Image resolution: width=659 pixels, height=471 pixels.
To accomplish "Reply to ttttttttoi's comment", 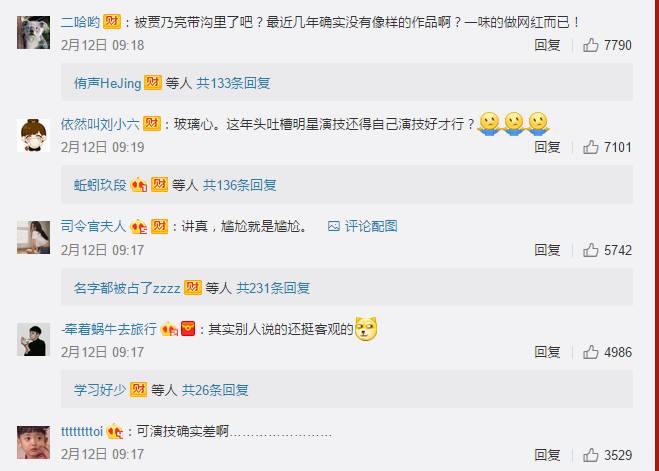I will click(547, 455).
